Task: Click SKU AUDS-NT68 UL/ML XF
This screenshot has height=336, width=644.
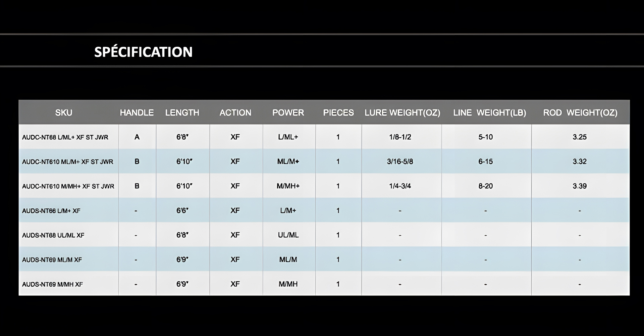Action: point(53,235)
